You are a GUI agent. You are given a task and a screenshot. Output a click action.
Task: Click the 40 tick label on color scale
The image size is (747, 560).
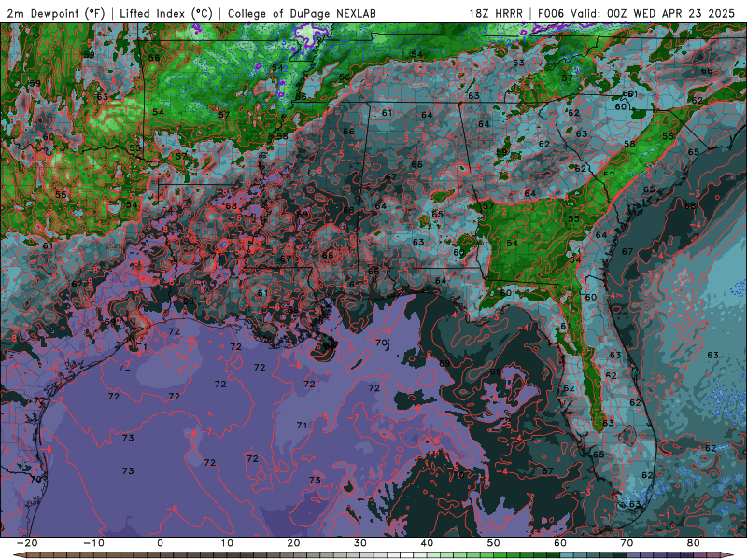click(427, 543)
